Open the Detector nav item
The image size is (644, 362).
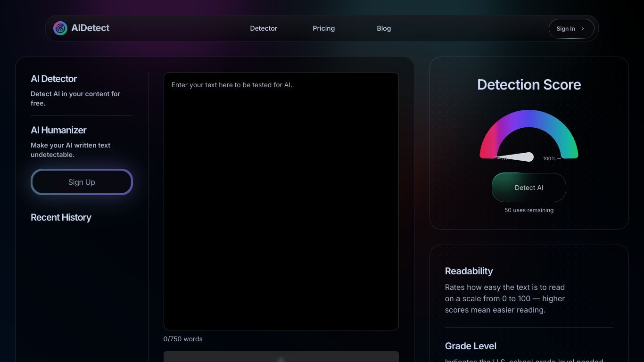(x=264, y=28)
